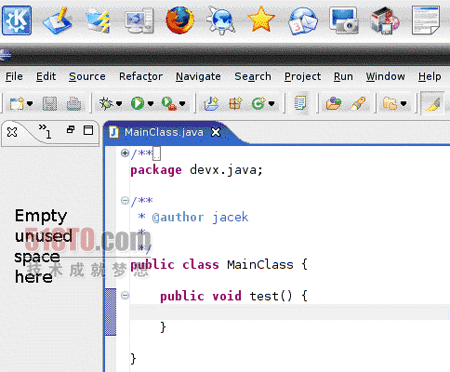Expand the folded header comment

[x=125, y=153]
